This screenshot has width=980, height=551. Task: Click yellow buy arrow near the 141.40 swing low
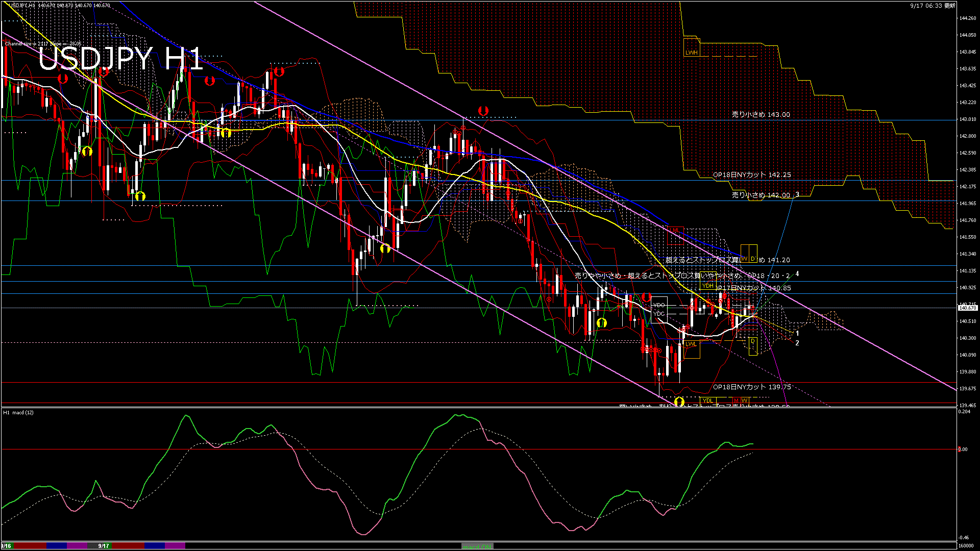pos(385,248)
